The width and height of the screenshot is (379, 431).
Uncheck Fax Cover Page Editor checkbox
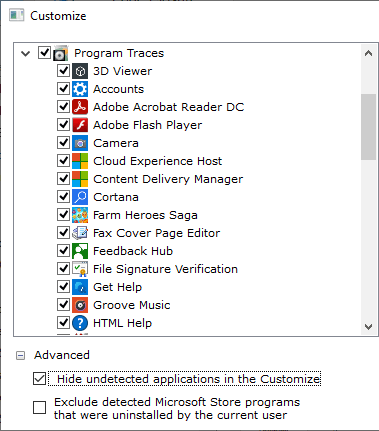click(x=63, y=233)
